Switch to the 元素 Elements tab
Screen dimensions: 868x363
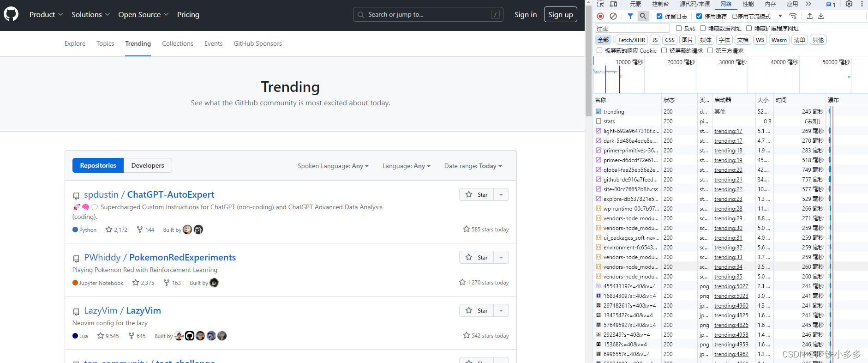click(x=635, y=4)
